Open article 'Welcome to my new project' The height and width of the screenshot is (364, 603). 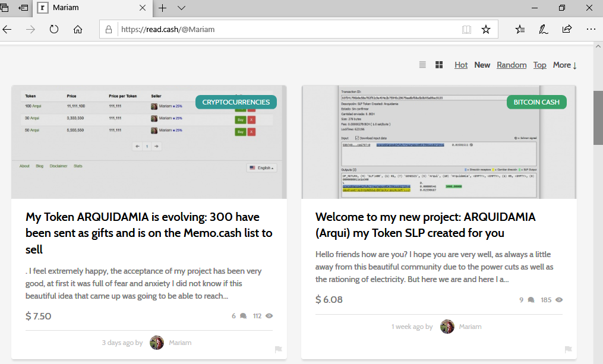pyautogui.click(x=425, y=225)
